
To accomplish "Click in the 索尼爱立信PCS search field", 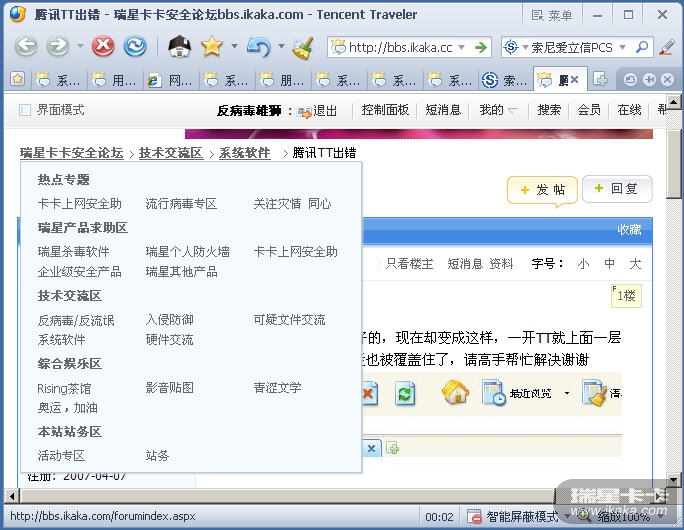I will (x=572, y=47).
